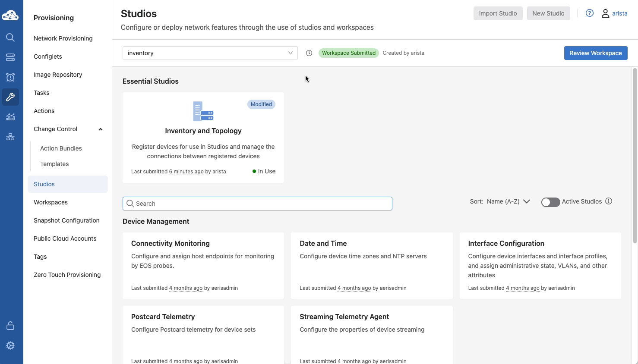Open the Devices icon in sidebar
This screenshot has height=364, width=638.
(x=10, y=57)
